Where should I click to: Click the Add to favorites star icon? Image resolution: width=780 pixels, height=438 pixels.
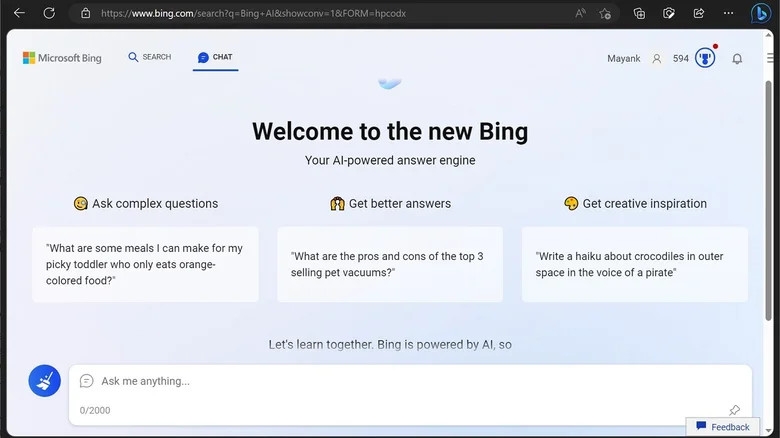[605, 13]
